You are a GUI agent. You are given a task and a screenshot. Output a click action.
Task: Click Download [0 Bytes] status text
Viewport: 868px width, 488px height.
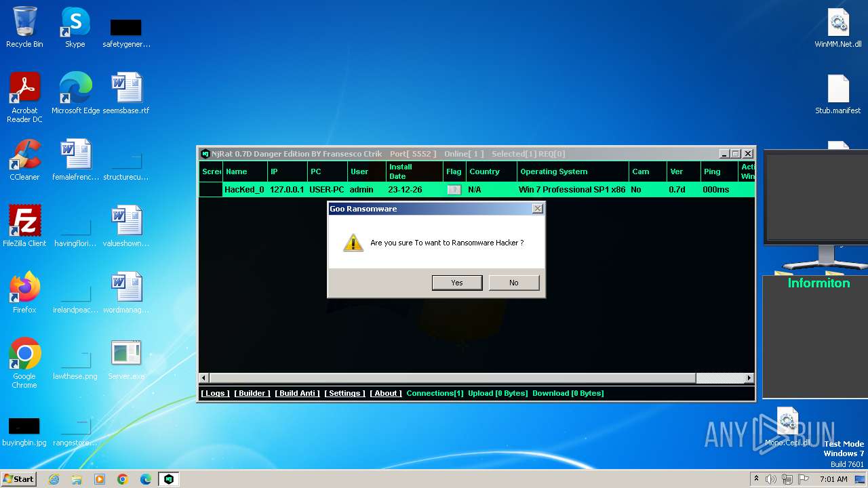click(x=568, y=393)
